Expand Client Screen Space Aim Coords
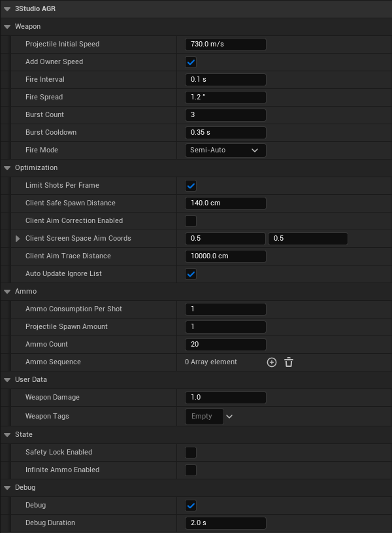 (x=16, y=238)
